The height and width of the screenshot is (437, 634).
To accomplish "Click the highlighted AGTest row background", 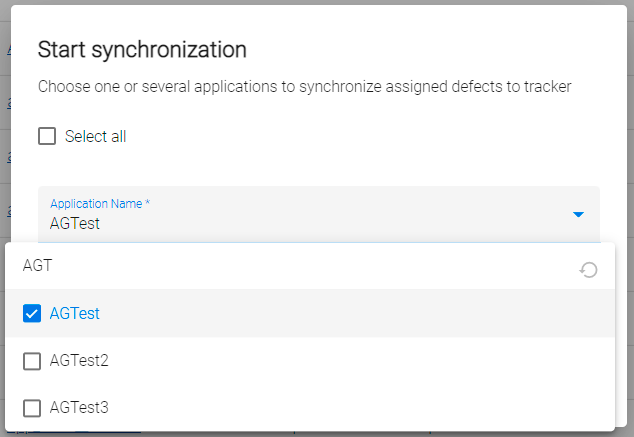I will point(350,314).
